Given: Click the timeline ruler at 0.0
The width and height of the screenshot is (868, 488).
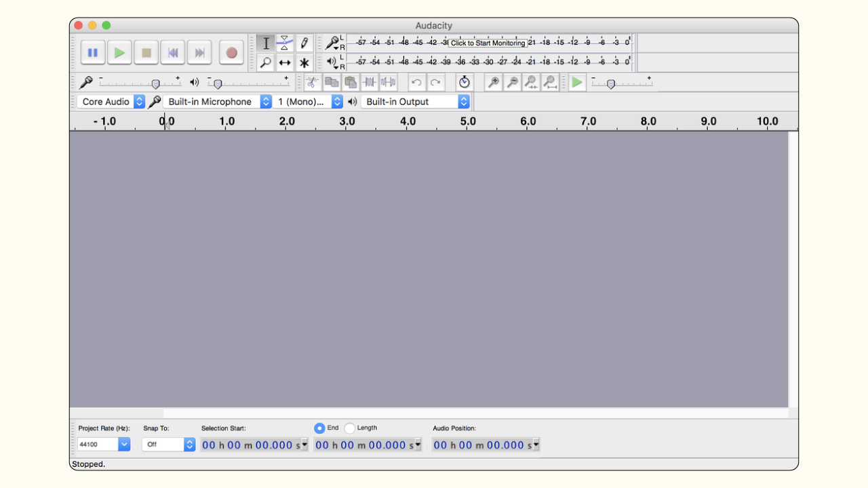Looking at the screenshot, I should (x=167, y=121).
